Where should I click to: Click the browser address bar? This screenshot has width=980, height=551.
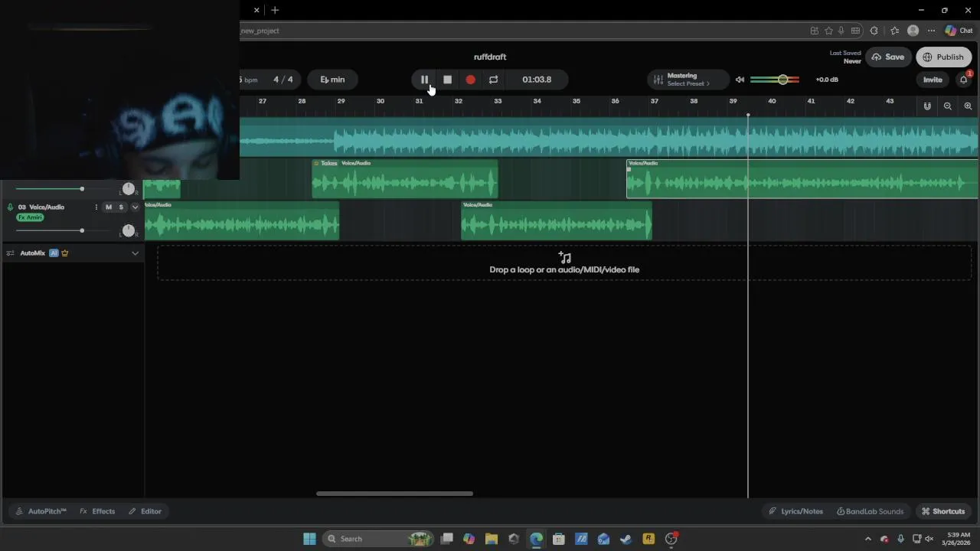pos(521,31)
